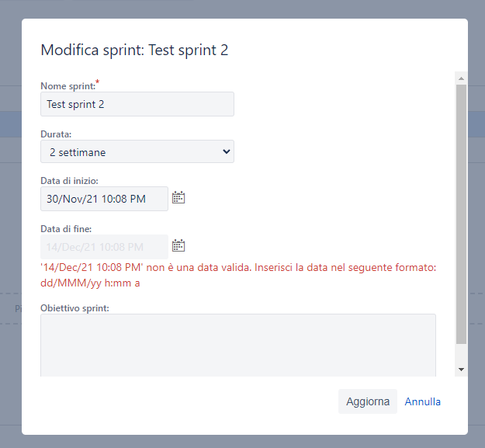Click the 'Nome sprint:' label
The height and width of the screenshot is (448, 485).
[68, 86]
